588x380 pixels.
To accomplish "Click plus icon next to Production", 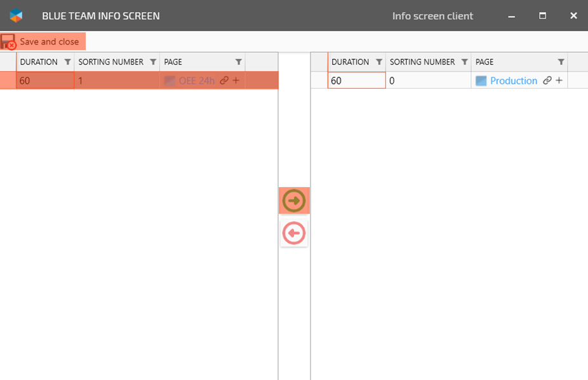I will pos(559,81).
